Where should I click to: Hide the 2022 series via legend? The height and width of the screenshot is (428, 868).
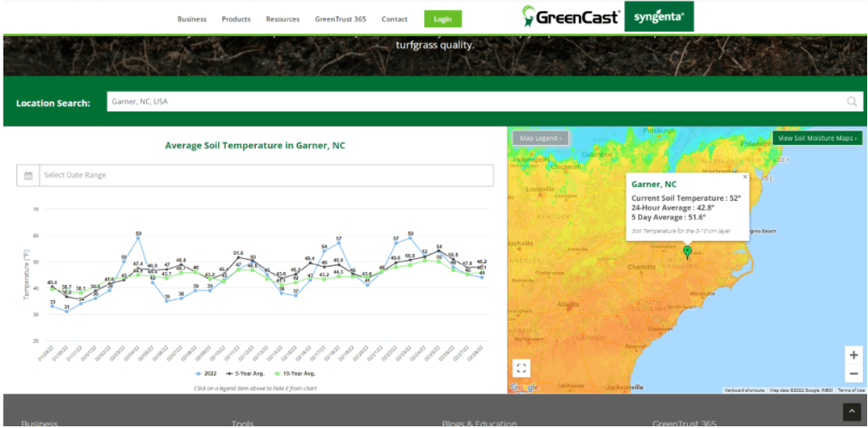206,374
